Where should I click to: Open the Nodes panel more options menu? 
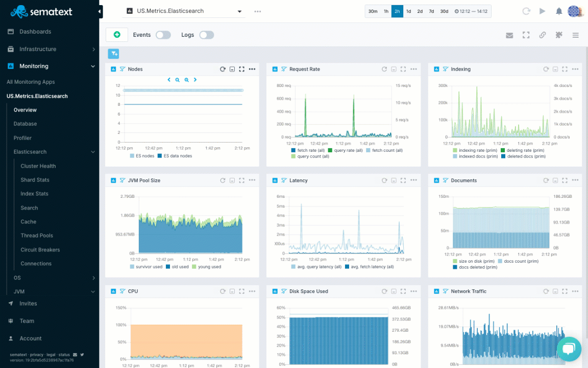(x=252, y=69)
